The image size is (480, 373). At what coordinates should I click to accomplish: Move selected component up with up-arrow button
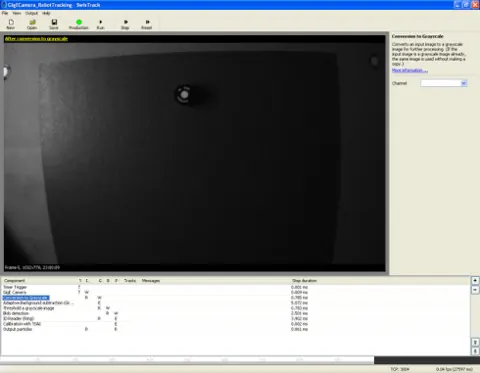(x=475, y=342)
